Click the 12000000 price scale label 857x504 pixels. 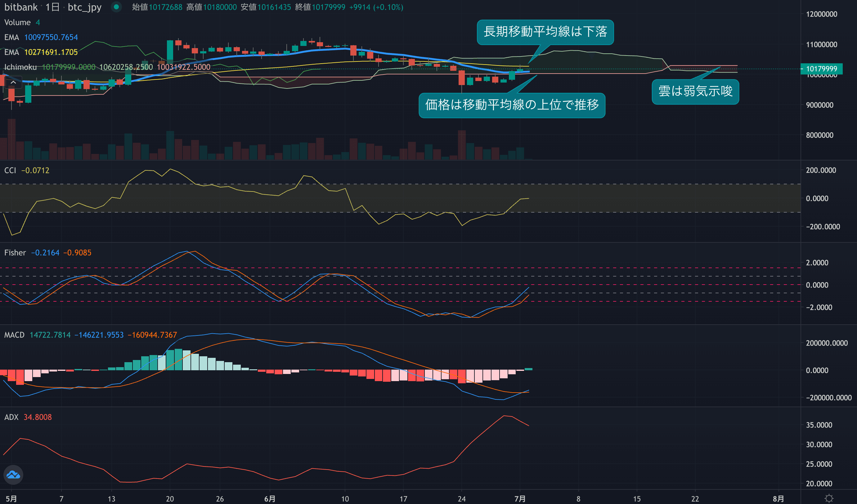[x=821, y=14]
